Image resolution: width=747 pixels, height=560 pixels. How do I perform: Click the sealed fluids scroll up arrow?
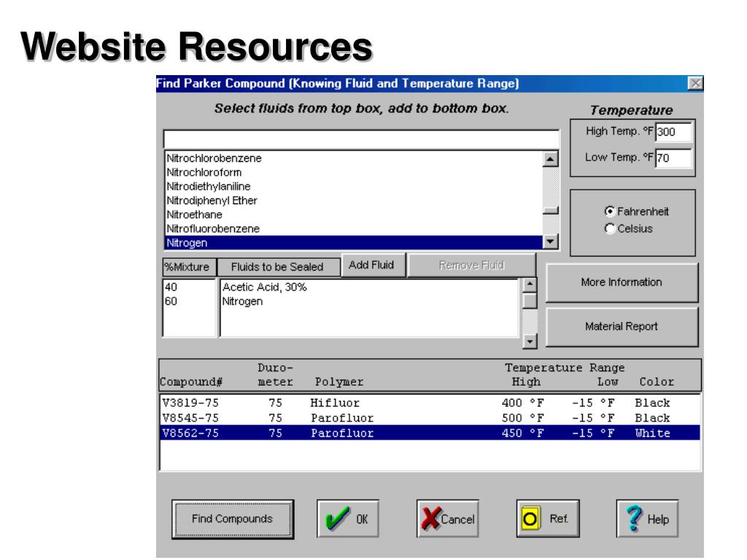(530, 285)
